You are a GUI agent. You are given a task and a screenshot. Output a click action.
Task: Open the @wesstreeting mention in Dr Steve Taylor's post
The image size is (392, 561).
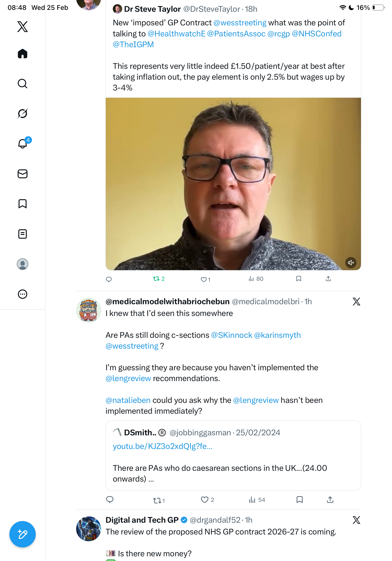pyautogui.click(x=240, y=23)
